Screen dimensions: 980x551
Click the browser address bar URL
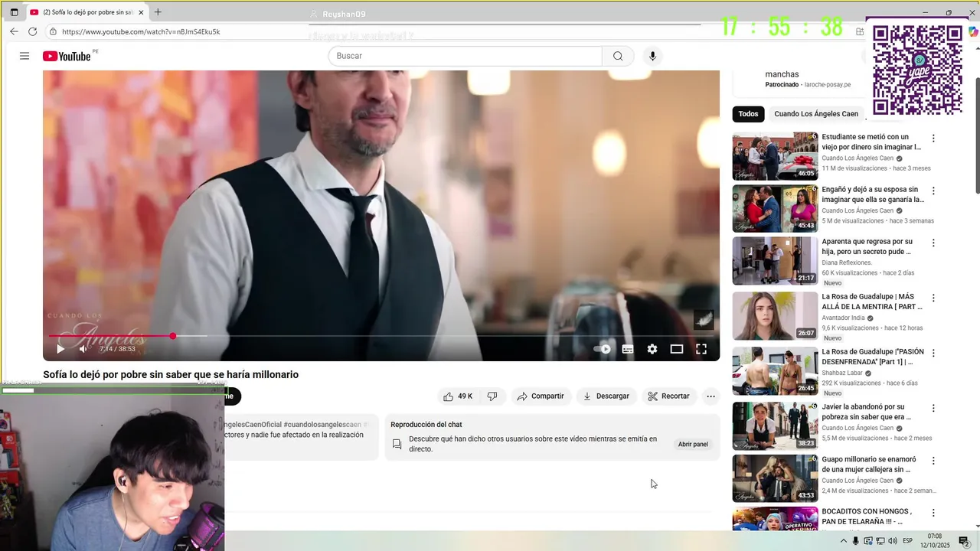[141, 31]
